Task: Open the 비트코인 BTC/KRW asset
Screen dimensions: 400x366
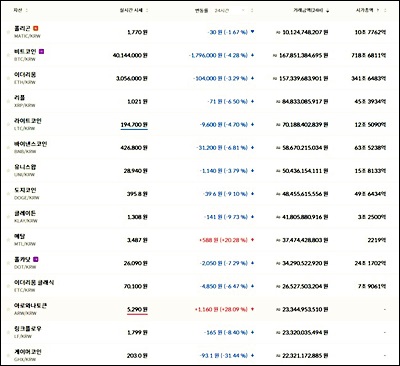Action: pos(29,55)
